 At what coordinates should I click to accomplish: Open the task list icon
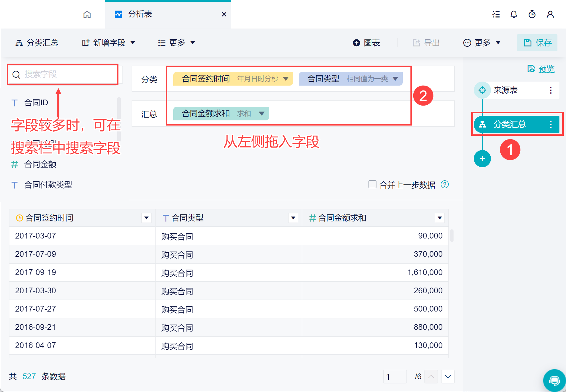(496, 14)
